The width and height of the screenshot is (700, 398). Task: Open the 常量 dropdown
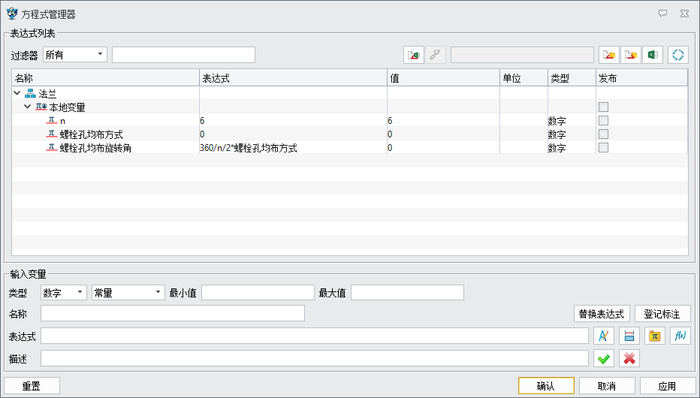coord(128,293)
